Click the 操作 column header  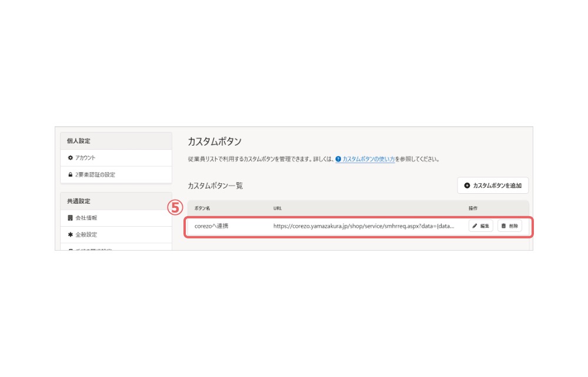click(473, 208)
